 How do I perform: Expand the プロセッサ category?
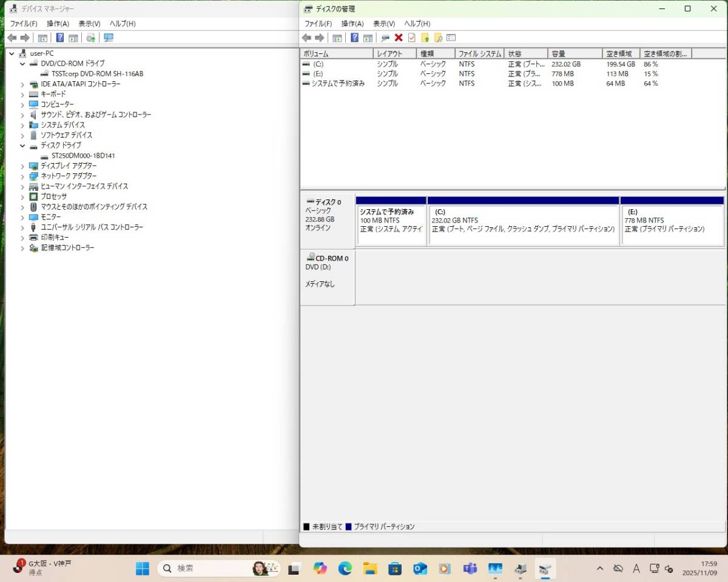point(22,196)
